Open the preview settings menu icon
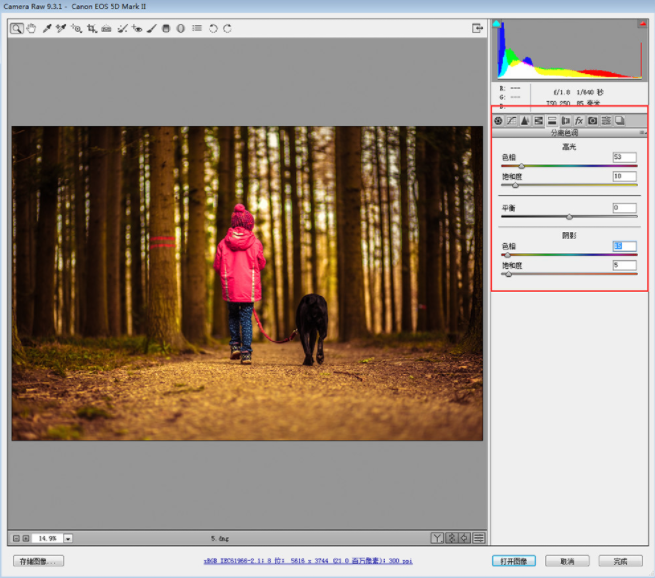This screenshot has height=578, width=655. [479, 537]
